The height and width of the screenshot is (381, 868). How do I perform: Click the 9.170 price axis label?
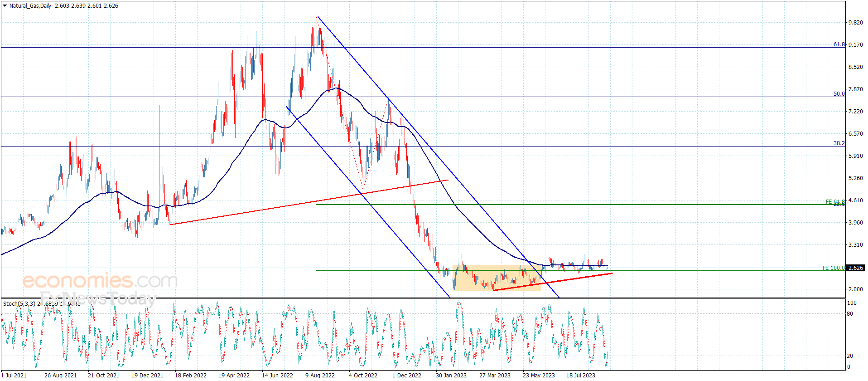(x=856, y=45)
